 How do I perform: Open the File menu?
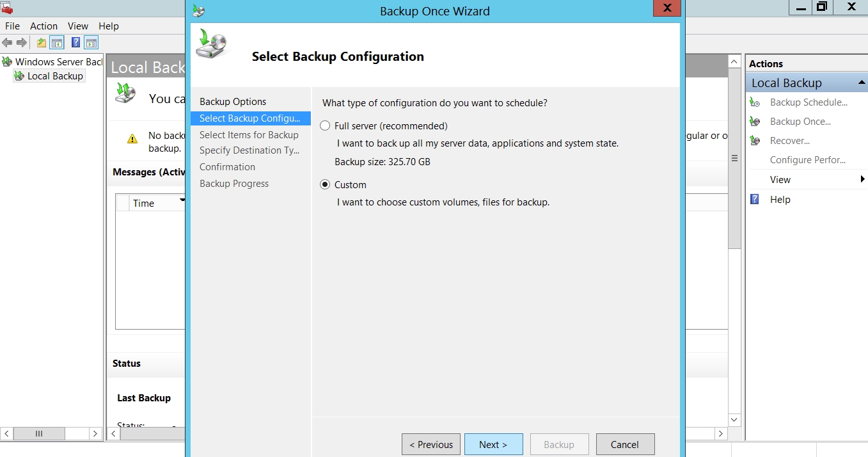[x=12, y=26]
